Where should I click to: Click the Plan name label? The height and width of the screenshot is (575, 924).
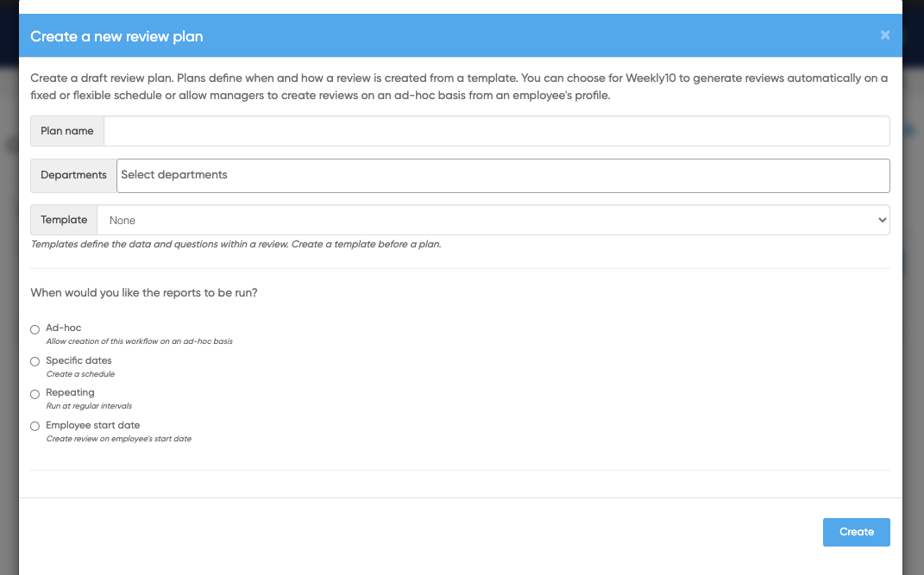[x=67, y=131]
